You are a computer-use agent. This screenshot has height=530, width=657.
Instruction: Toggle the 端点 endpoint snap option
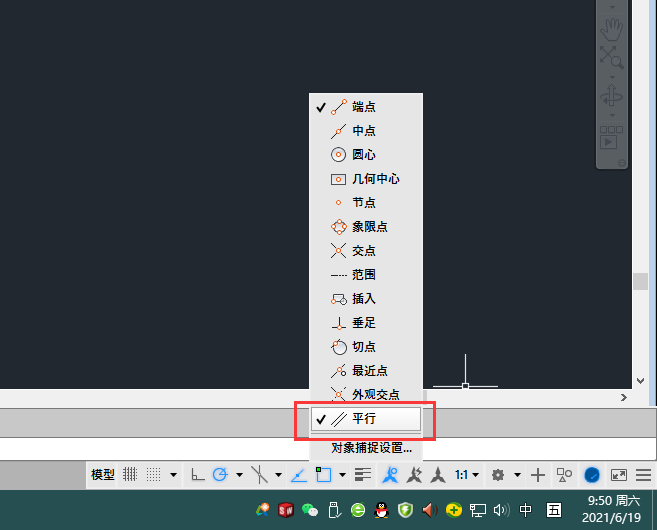(365, 107)
